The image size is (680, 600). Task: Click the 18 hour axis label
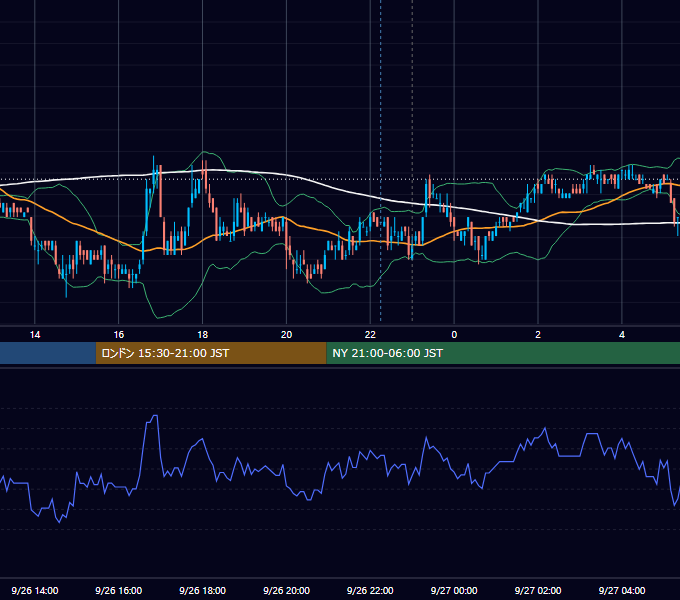point(203,335)
